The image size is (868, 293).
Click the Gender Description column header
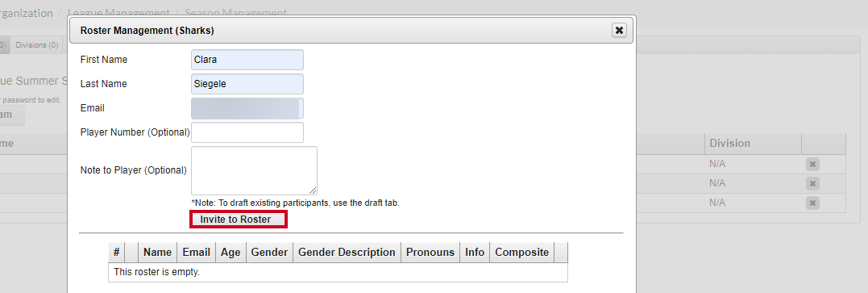click(x=347, y=252)
